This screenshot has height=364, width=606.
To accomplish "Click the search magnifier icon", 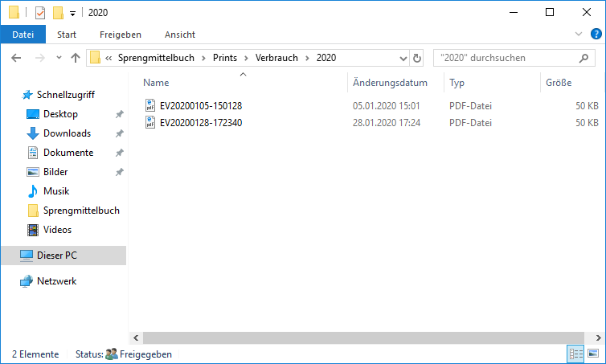I will coord(583,58).
